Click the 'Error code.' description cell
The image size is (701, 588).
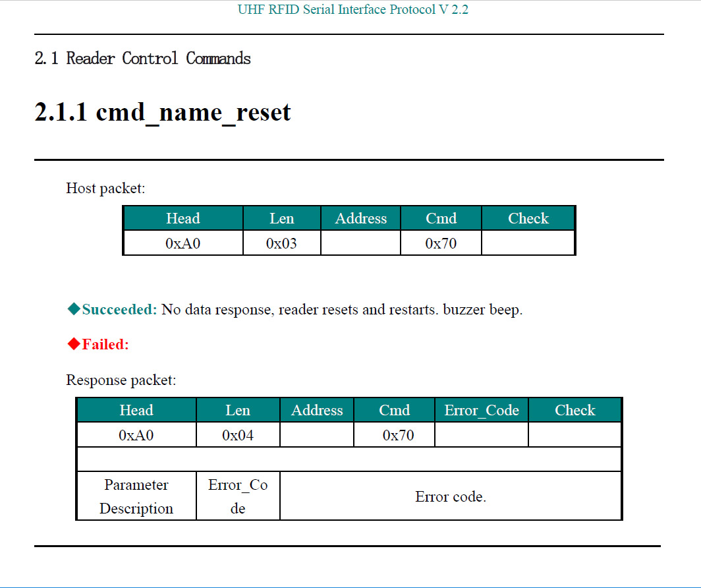(451, 496)
